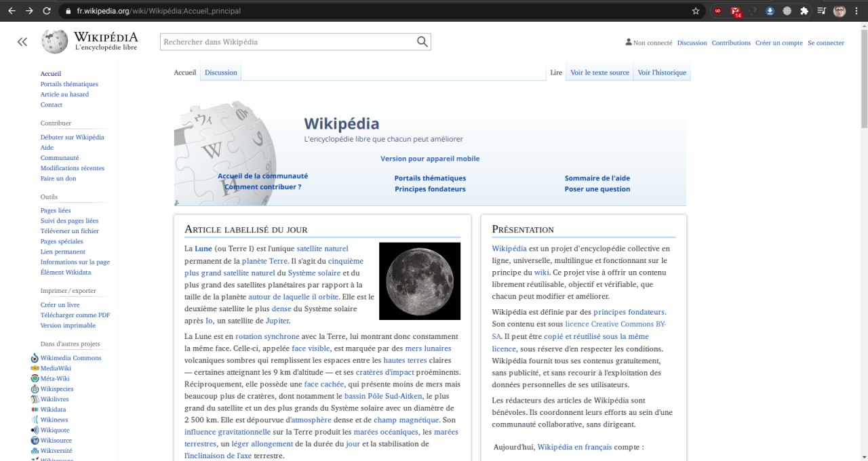
Task: Click Créer un compte link
Action: click(x=779, y=43)
